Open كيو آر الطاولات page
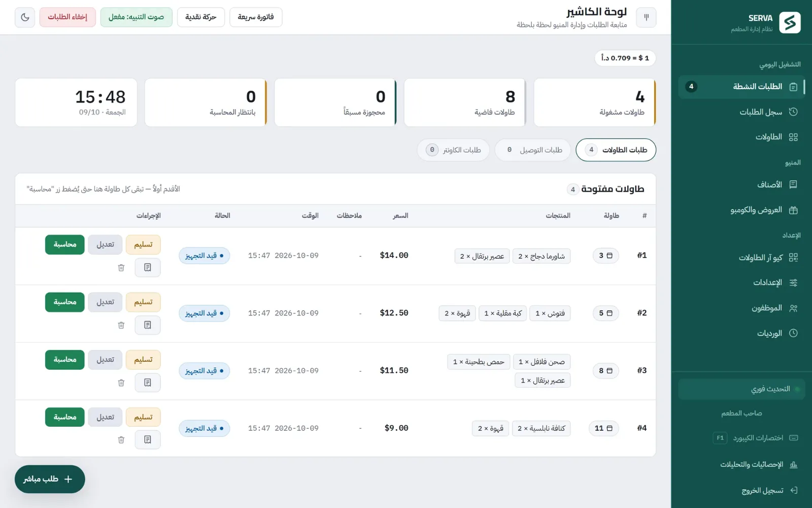 tap(741, 258)
